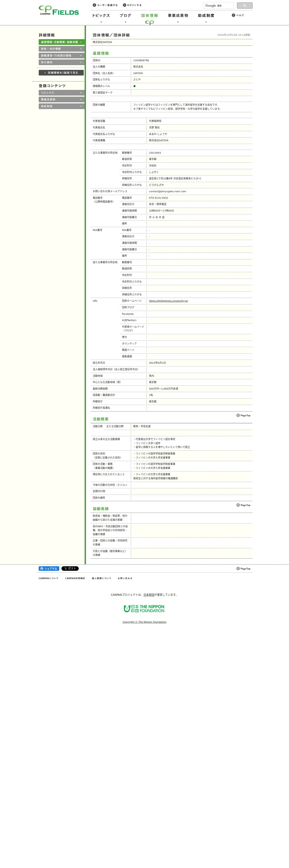Click PageTop below basic info section
Screen dimensions: 289x868
pos(244,416)
